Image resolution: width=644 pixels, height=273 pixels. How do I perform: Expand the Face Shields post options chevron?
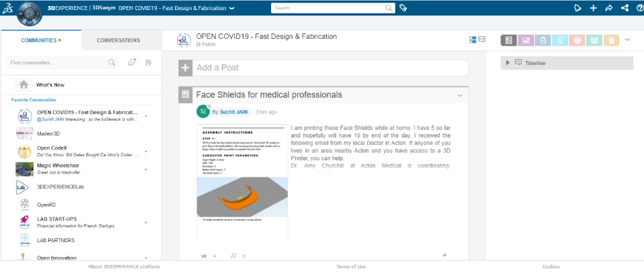pos(460,95)
